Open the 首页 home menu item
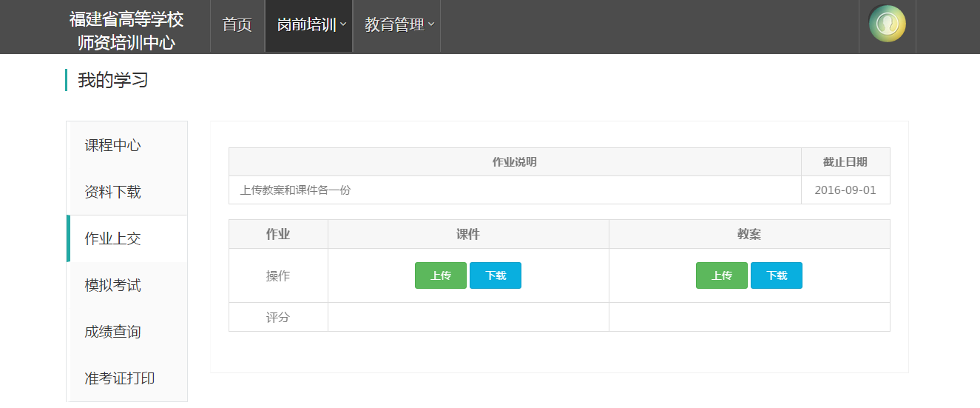The image size is (980, 408). pyautogui.click(x=237, y=25)
